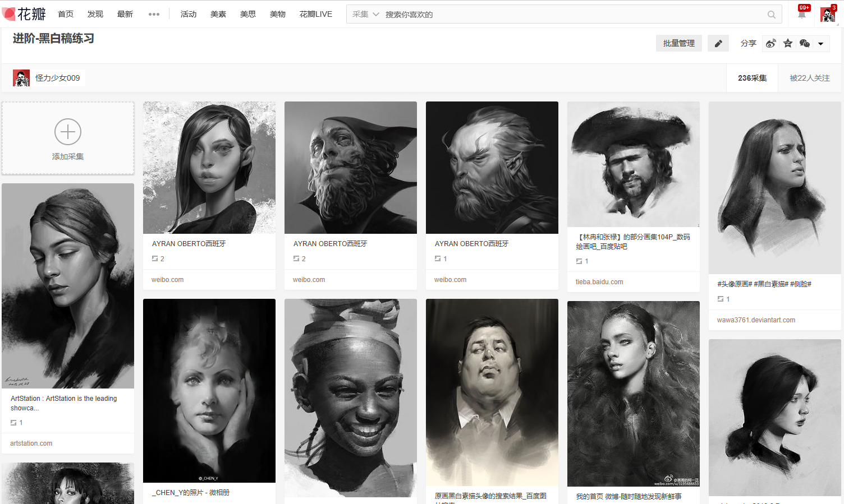Image resolution: width=844 pixels, height=504 pixels.
Task: Share board to QQ Zone star icon
Action: point(788,43)
